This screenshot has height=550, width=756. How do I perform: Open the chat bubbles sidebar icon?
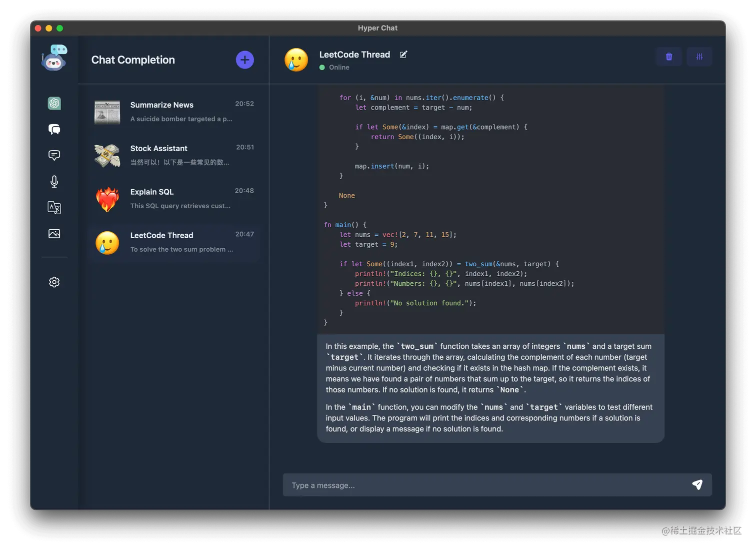54,130
